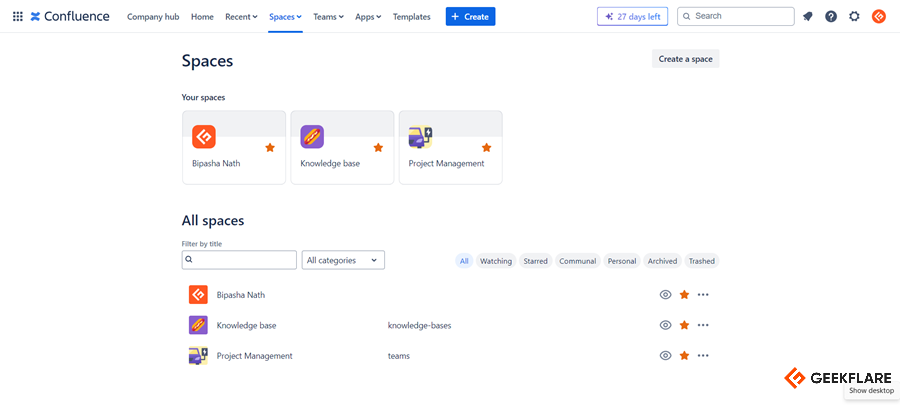Click the knowledge-bases category label
Screen dimensions: 900x407
[x=420, y=325]
